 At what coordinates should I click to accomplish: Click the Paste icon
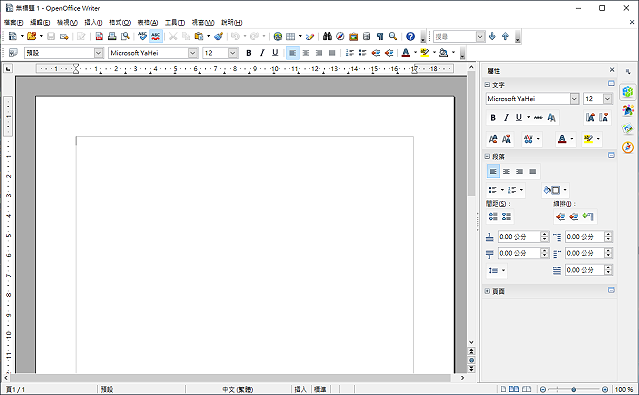click(199, 36)
